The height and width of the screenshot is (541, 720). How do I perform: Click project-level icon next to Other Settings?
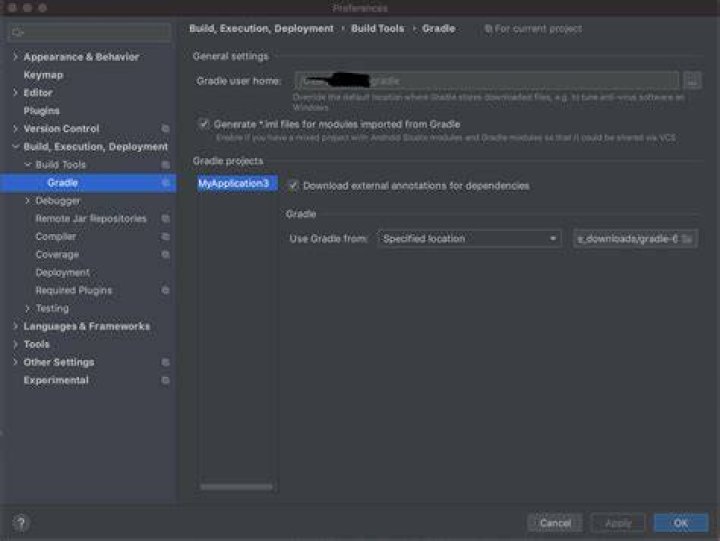[166, 362]
